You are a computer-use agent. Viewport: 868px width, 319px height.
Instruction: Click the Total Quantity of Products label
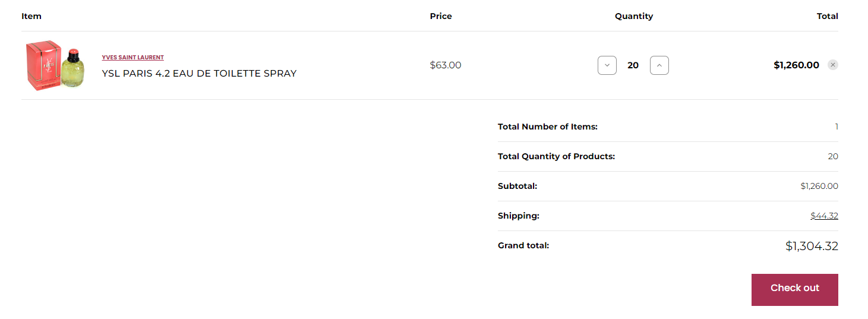point(556,156)
